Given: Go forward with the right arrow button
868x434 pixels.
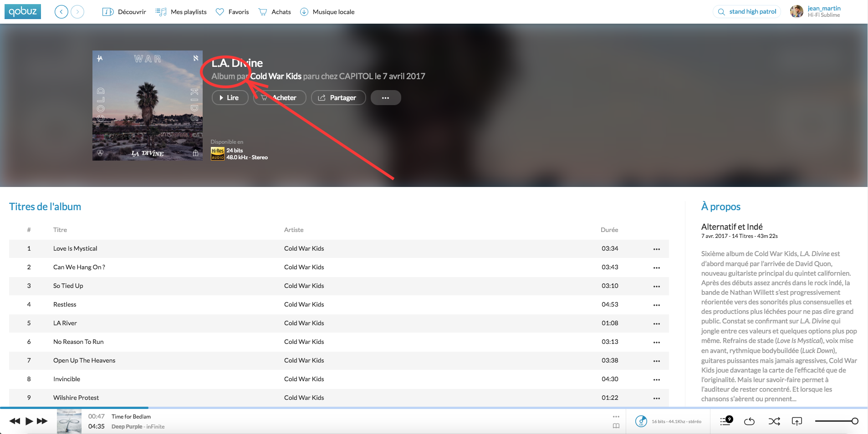Looking at the screenshot, I should (x=77, y=12).
